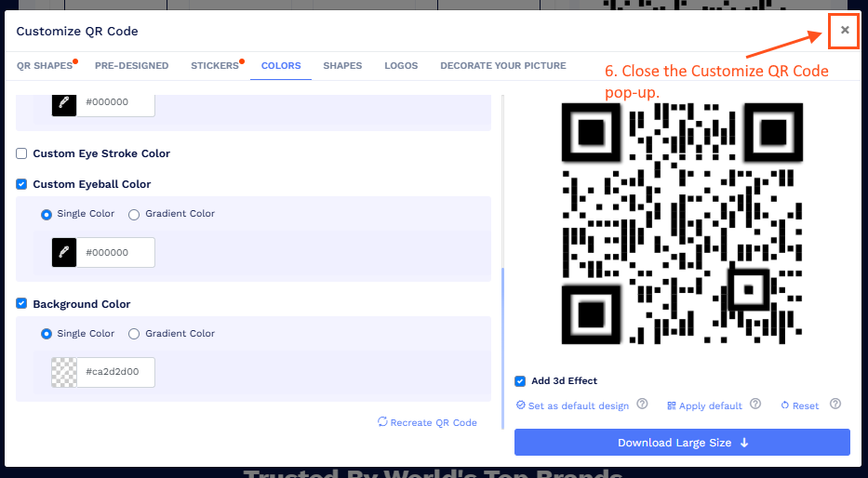
Task: Choose Gradient Color for Background Color
Action: [x=134, y=334]
